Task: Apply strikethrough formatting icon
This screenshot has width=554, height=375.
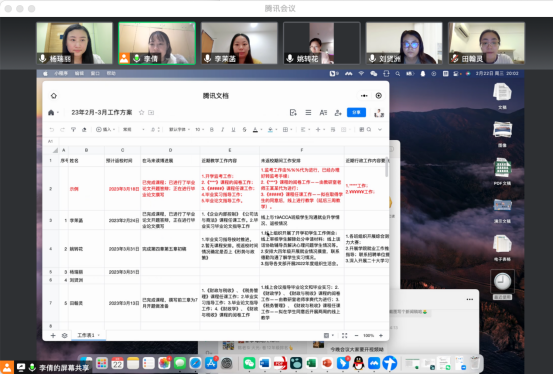Action: tap(244, 130)
